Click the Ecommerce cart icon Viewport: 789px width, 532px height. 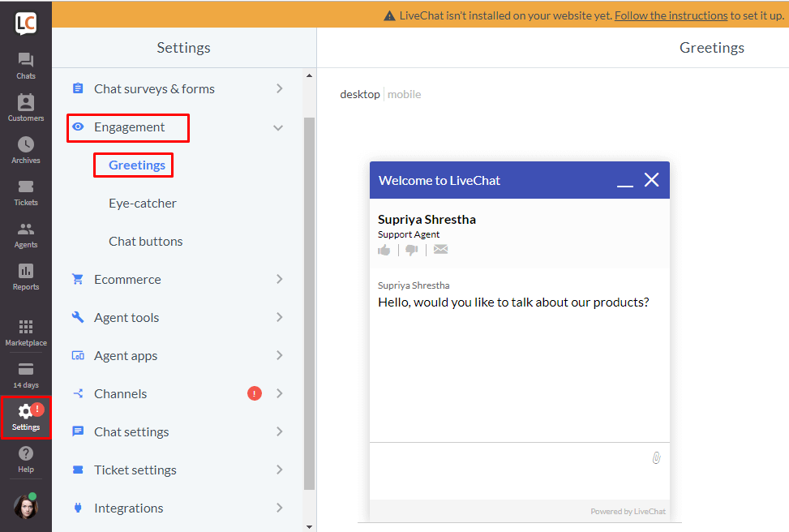(x=78, y=279)
